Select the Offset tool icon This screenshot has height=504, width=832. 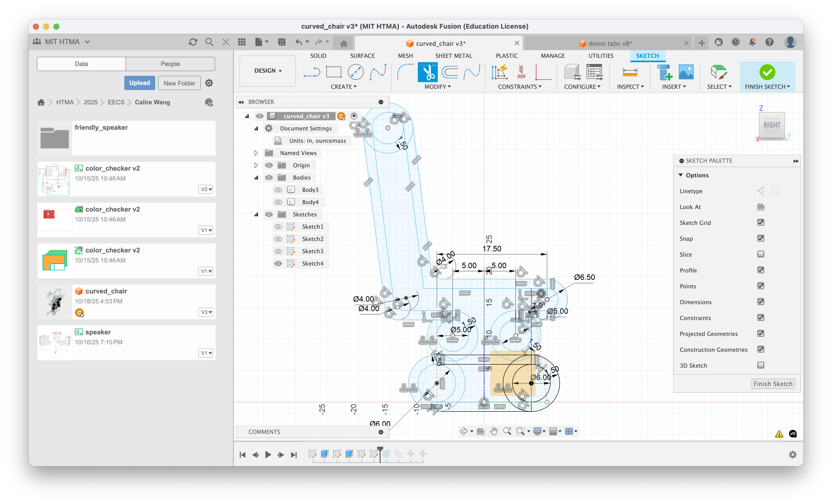tap(450, 72)
